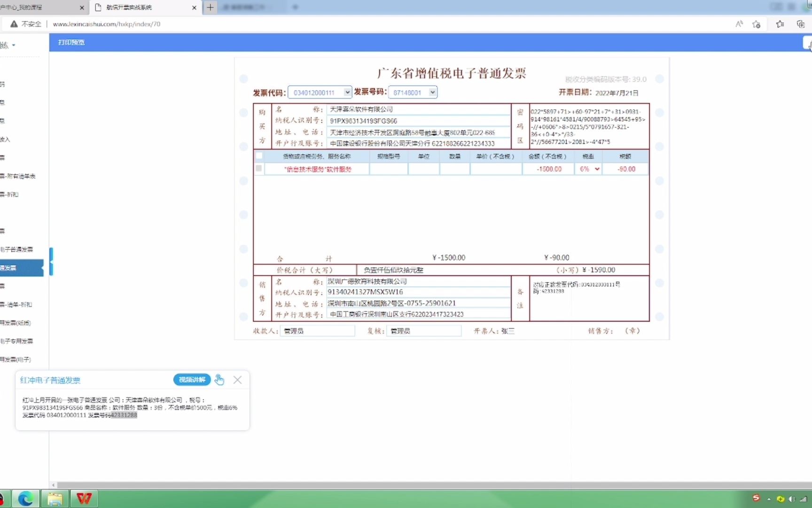Click the buyer name field 天津喜朵软件有限公司

pyautogui.click(x=418, y=109)
